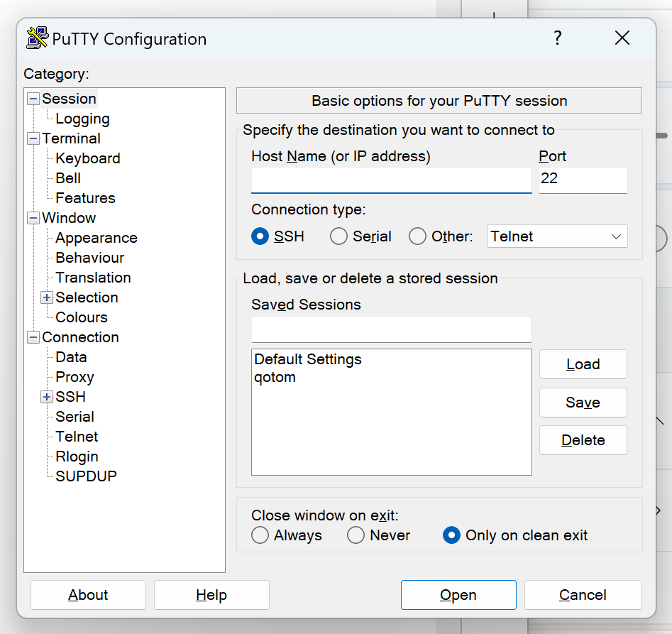Image resolution: width=672 pixels, height=634 pixels.
Task: Select Colours in the category tree
Action: pyautogui.click(x=82, y=317)
